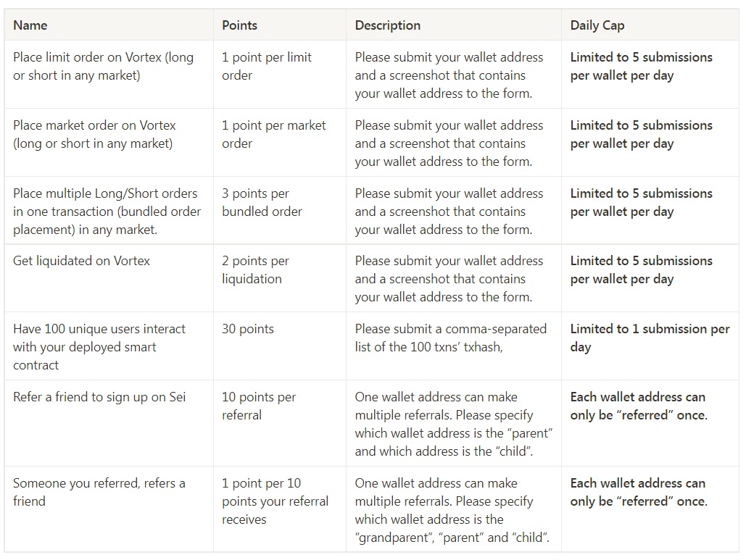Click the 'comma-separated list of the 100 txns' description
746x560 pixels.
(x=450, y=338)
